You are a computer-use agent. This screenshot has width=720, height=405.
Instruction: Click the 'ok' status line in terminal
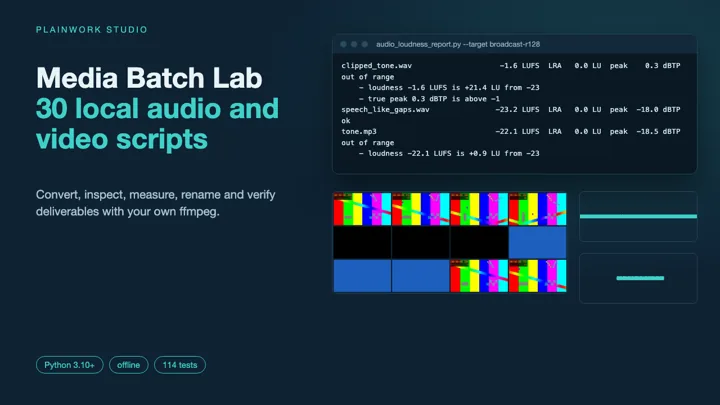(346, 121)
